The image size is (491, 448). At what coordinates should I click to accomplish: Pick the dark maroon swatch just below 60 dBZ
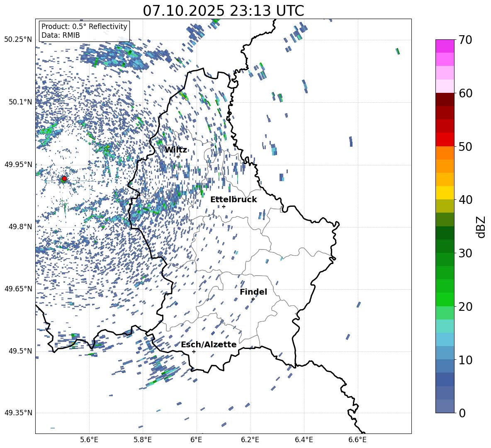[445, 99]
